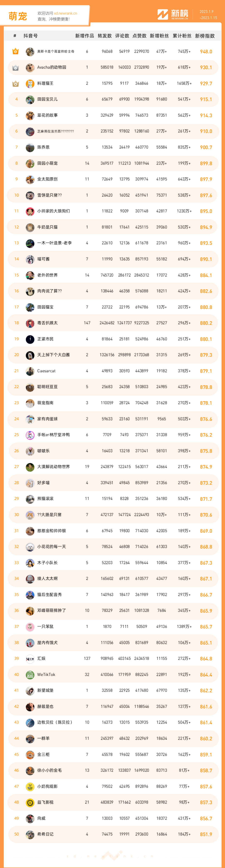Select the 萌宠 category title
This screenshot has height=868, width=225.
point(17,16)
